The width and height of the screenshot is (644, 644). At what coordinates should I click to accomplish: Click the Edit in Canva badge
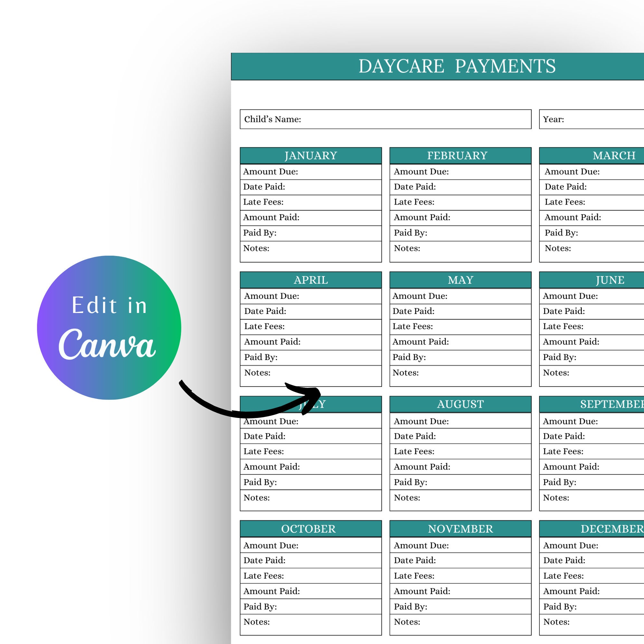point(110,328)
